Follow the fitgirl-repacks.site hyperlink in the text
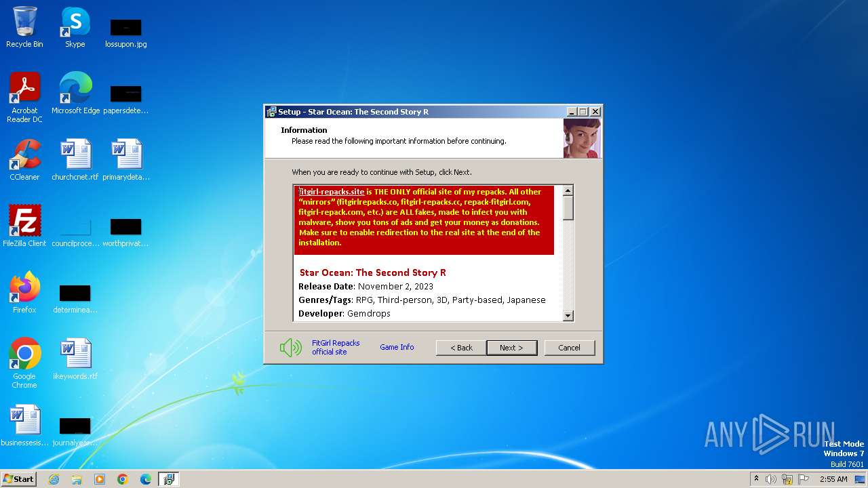The height and width of the screenshot is (488, 868). click(x=332, y=192)
